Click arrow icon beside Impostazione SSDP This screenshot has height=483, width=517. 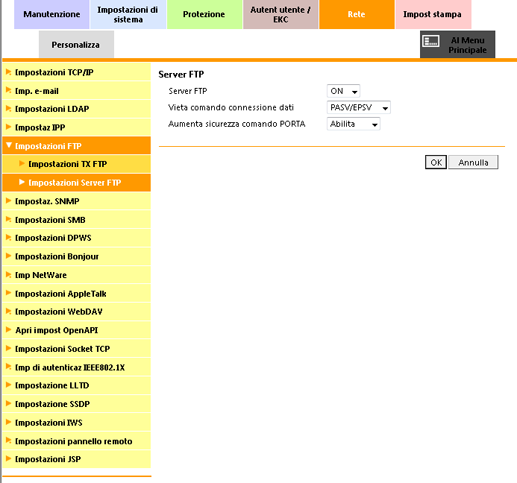pyautogui.click(x=9, y=403)
